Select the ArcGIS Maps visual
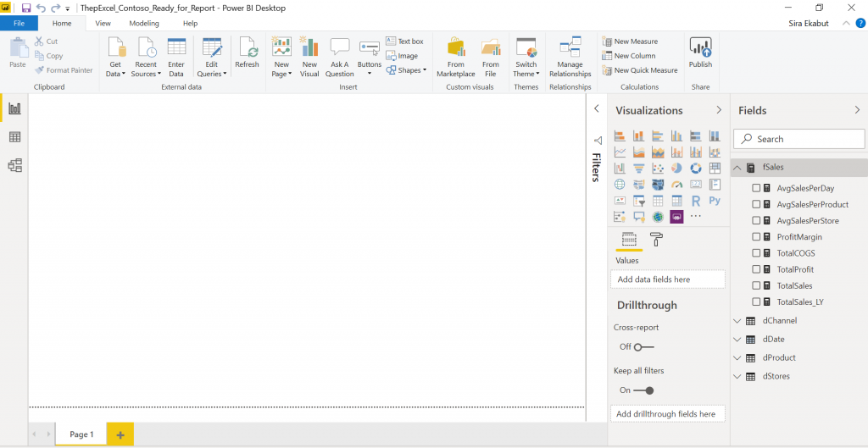The height and width of the screenshot is (448, 868). point(658,216)
